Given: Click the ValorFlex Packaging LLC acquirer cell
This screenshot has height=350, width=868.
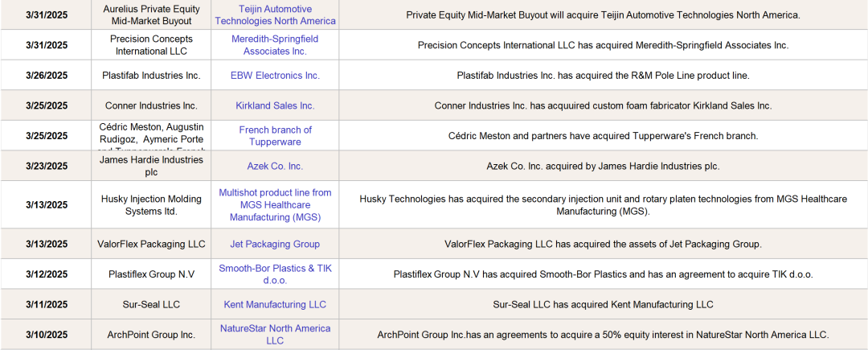Looking at the screenshot, I should [x=151, y=244].
